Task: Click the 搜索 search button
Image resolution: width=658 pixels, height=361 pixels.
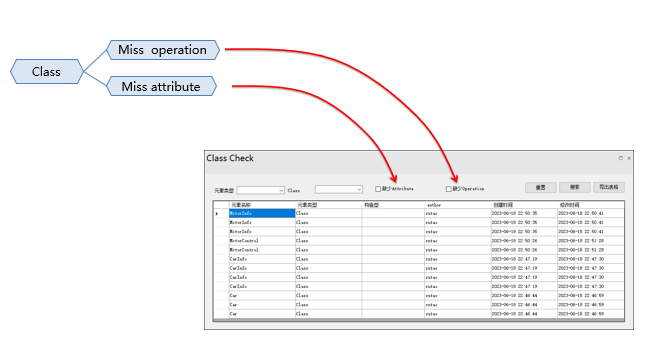Action: [x=575, y=187]
